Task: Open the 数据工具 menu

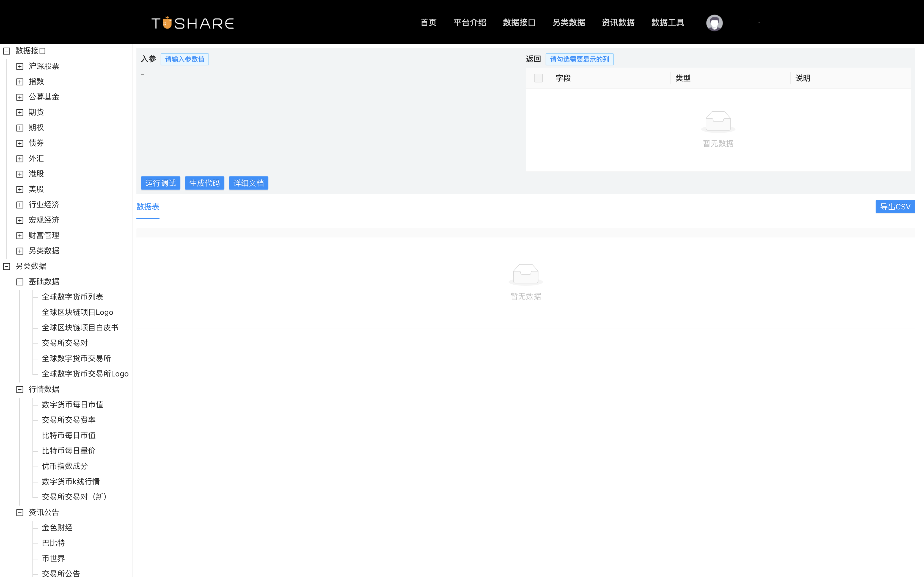Action: 667,23
